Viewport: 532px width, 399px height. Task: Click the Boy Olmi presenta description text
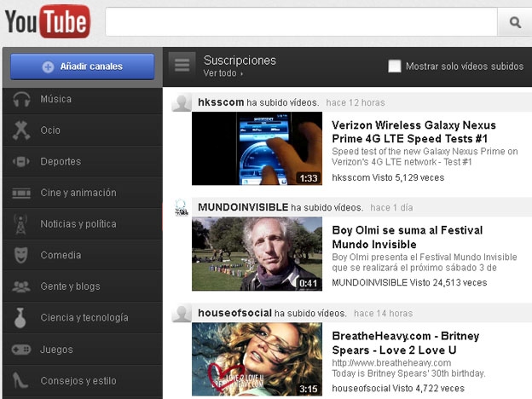[x=425, y=263]
